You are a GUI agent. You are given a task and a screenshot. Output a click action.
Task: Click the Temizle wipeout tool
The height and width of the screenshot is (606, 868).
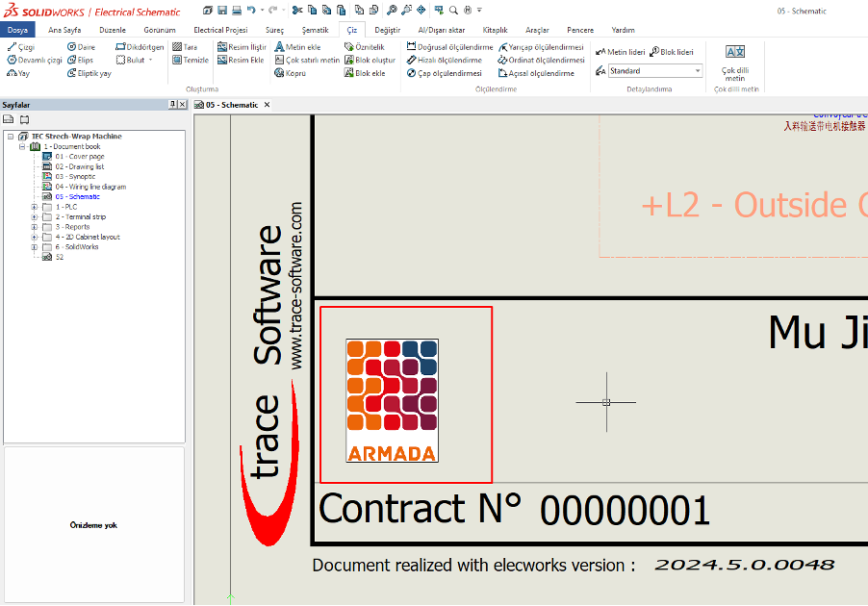tap(191, 60)
